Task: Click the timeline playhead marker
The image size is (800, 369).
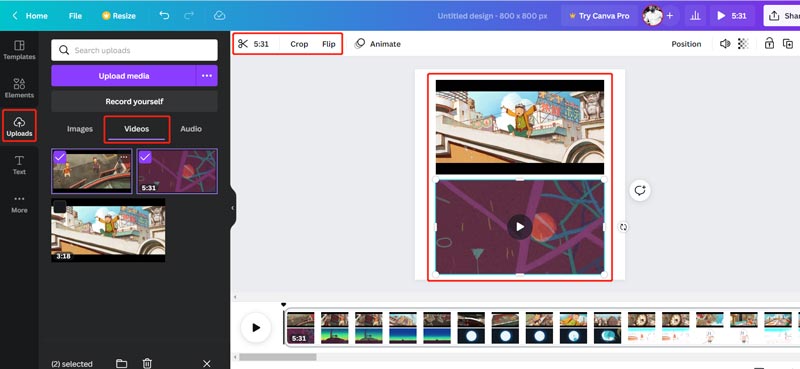Action: click(x=284, y=305)
